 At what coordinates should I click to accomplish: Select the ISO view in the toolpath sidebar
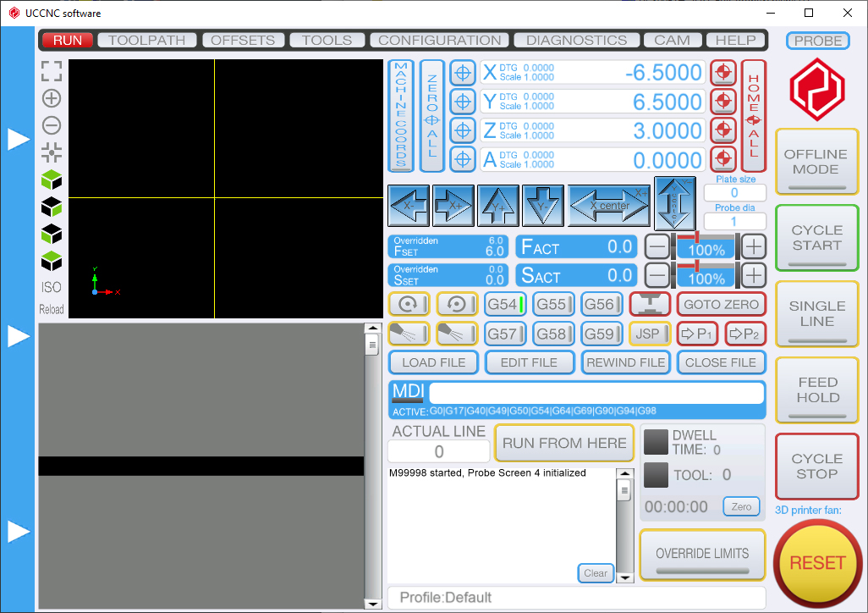click(51, 287)
